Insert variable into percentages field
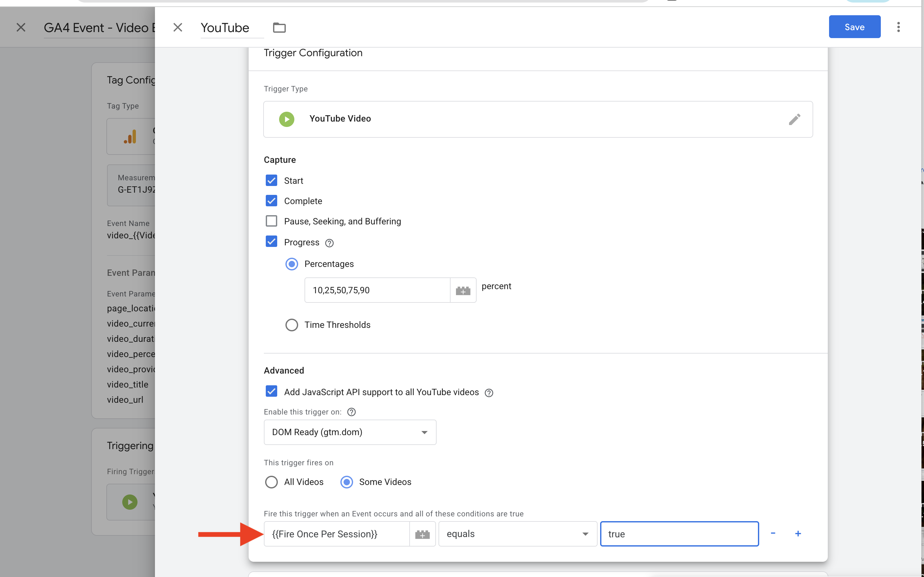This screenshot has height=577, width=924. click(463, 290)
